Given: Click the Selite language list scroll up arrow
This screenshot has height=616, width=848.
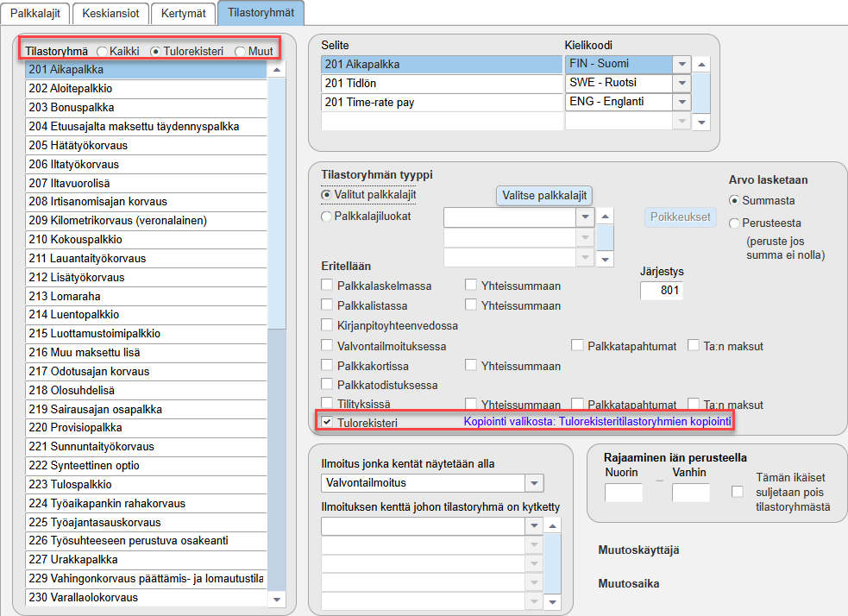Looking at the screenshot, I should point(701,65).
